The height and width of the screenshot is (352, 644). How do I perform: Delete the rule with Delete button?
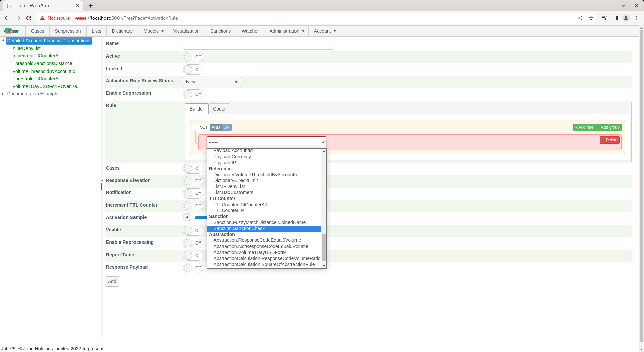click(x=609, y=140)
